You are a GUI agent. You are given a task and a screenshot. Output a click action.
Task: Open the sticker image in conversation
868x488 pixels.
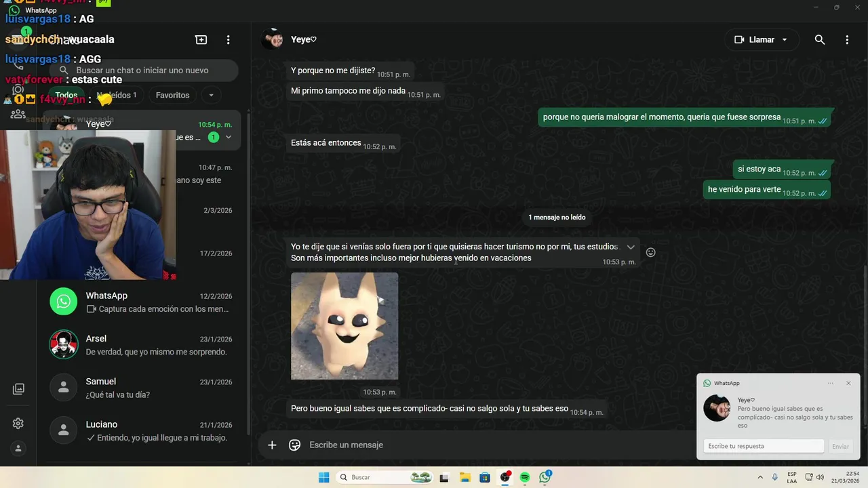click(x=344, y=326)
